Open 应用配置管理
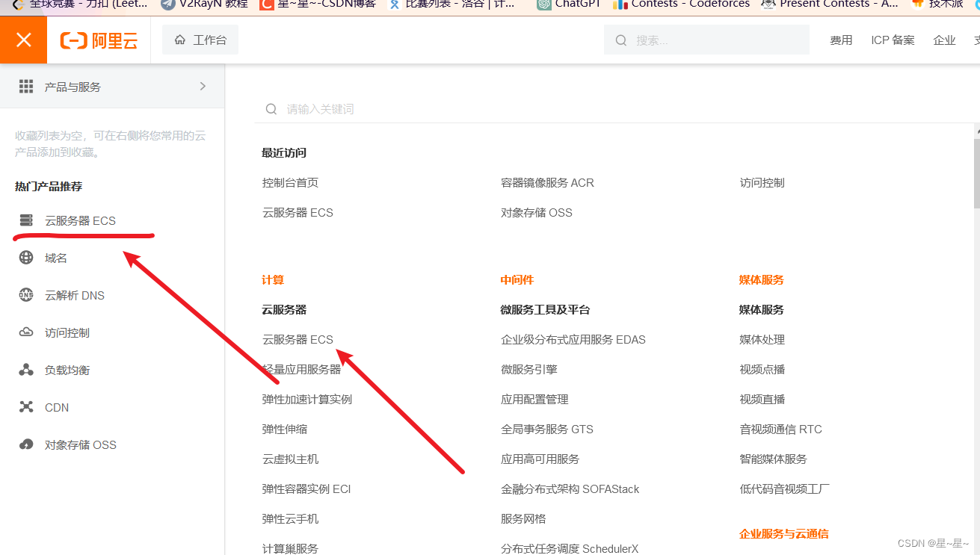This screenshot has width=980, height=555. [534, 399]
